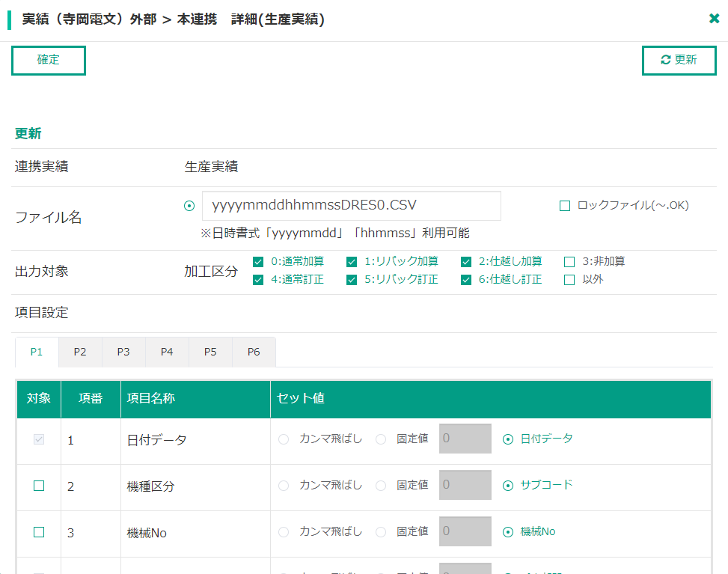Check the 3:非加算 checkbox
The image size is (728, 574).
point(569,262)
